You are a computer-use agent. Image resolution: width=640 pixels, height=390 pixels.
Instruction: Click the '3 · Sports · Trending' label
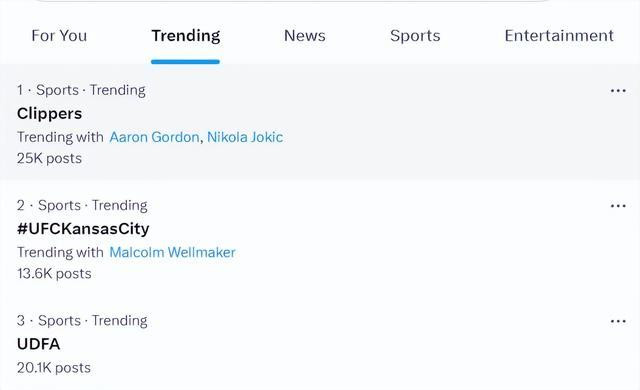point(82,321)
